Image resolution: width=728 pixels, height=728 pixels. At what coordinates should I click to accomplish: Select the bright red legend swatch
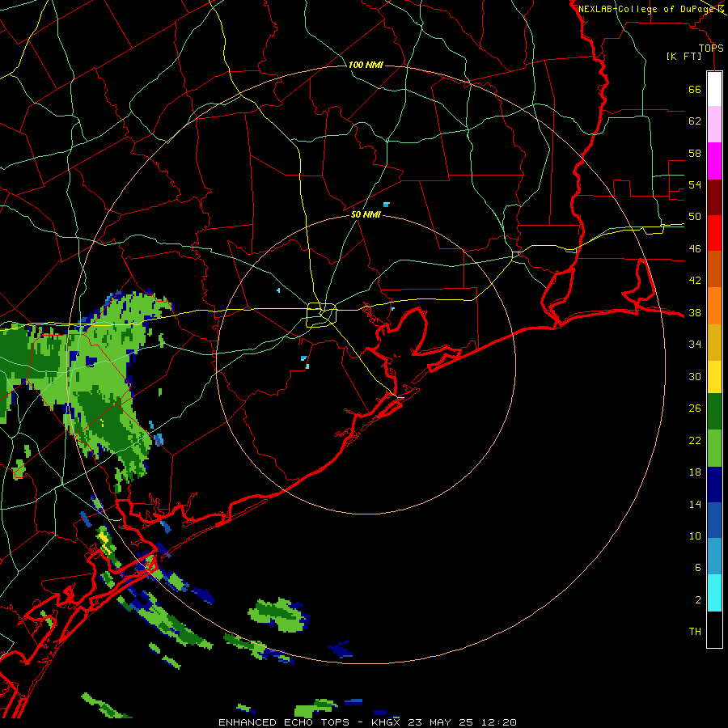pyautogui.click(x=714, y=233)
